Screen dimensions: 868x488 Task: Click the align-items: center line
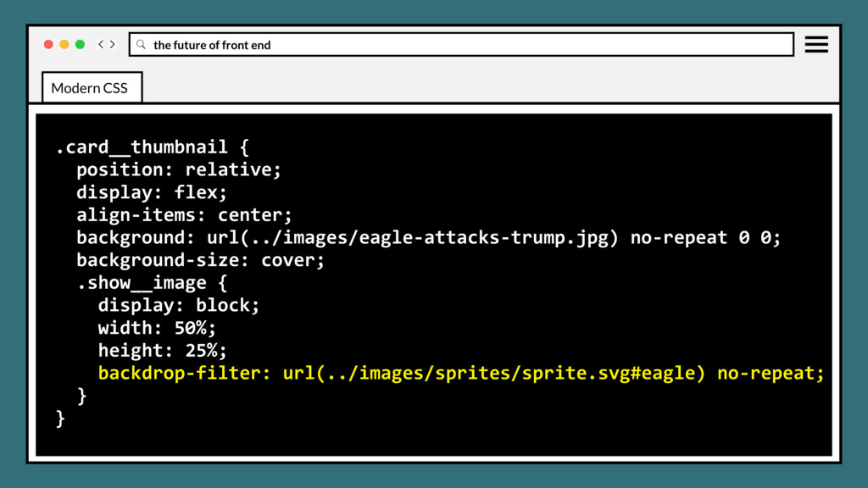184,215
